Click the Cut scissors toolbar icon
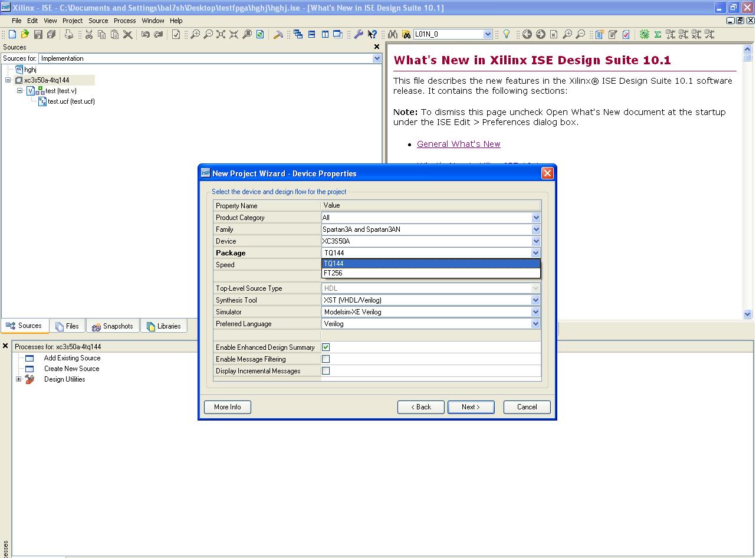Viewport: 756px width, 558px height. tap(88, 34)
